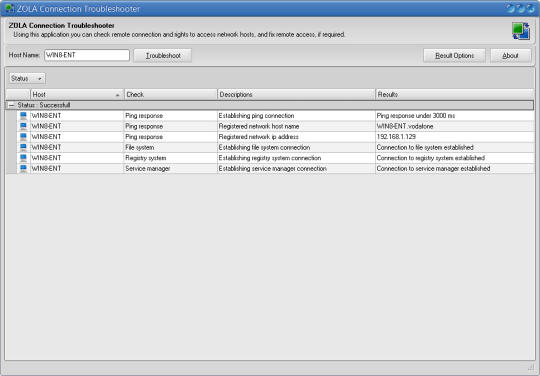Open Result Options
Image resolution: width=540 pixels, height=376 pixels.
click(x=454, y=55)
